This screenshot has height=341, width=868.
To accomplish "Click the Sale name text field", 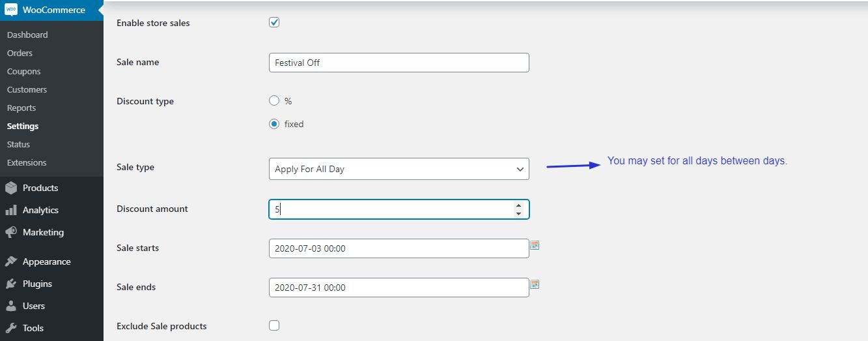I will 399,63.
